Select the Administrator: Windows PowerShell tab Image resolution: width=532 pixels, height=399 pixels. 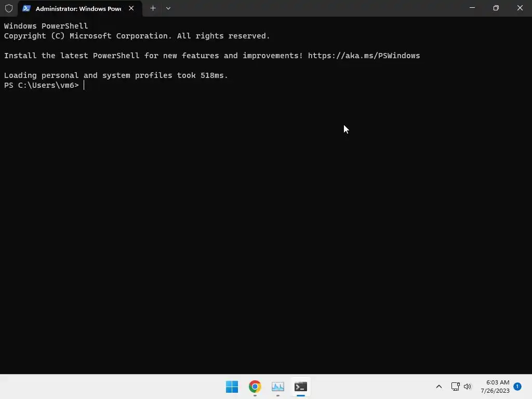click(x=80, y=8)
